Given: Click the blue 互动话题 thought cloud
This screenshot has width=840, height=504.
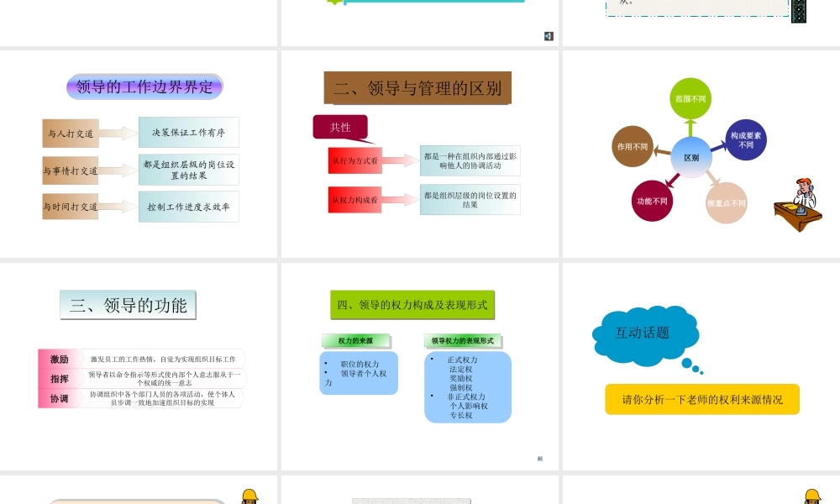Looking at the screenshot, I should pos(646,336).
